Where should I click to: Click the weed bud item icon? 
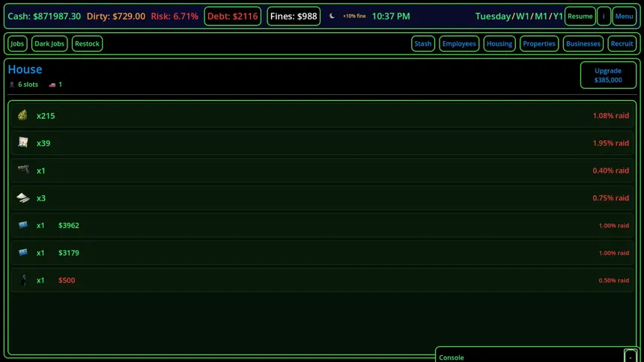[22, 116]
